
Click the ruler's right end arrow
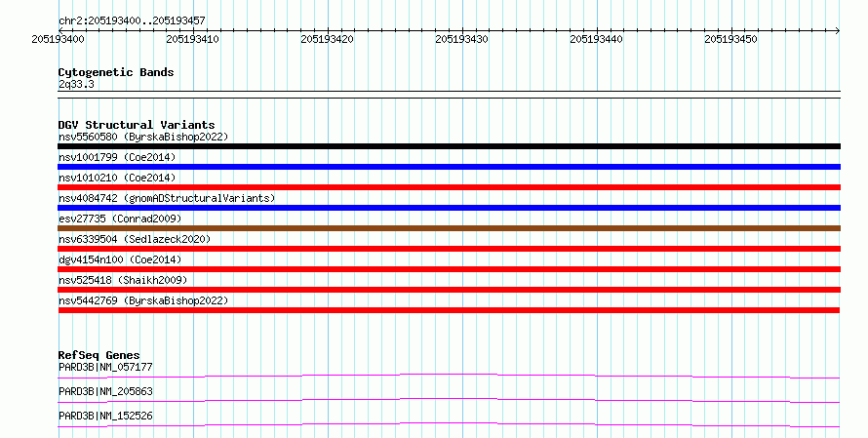tap(838, 30)
